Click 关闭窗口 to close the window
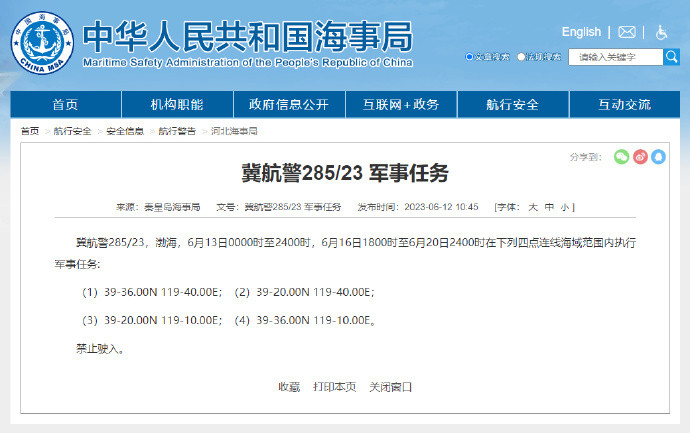Screen dimensions: 690x433 [x=390, y=387]
